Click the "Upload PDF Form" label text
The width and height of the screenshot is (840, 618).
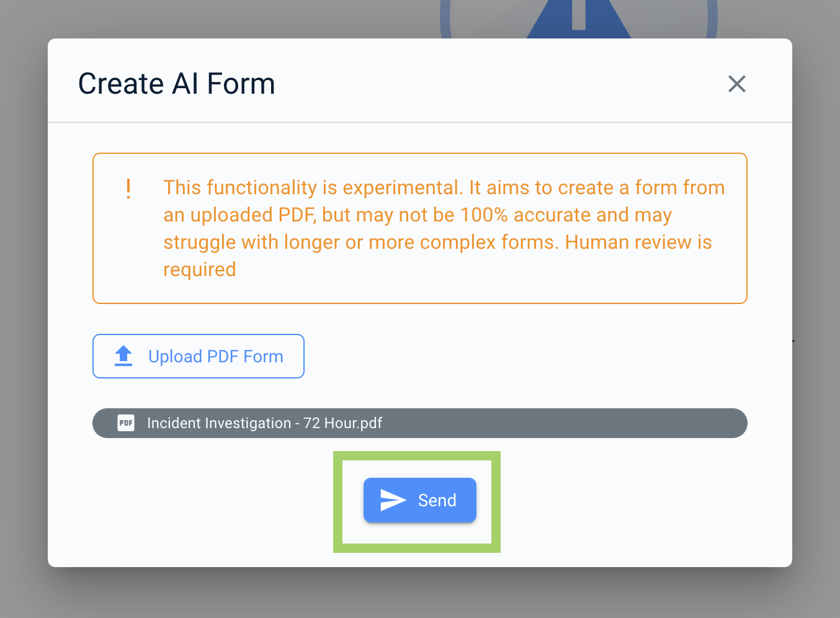coord(215,356)
